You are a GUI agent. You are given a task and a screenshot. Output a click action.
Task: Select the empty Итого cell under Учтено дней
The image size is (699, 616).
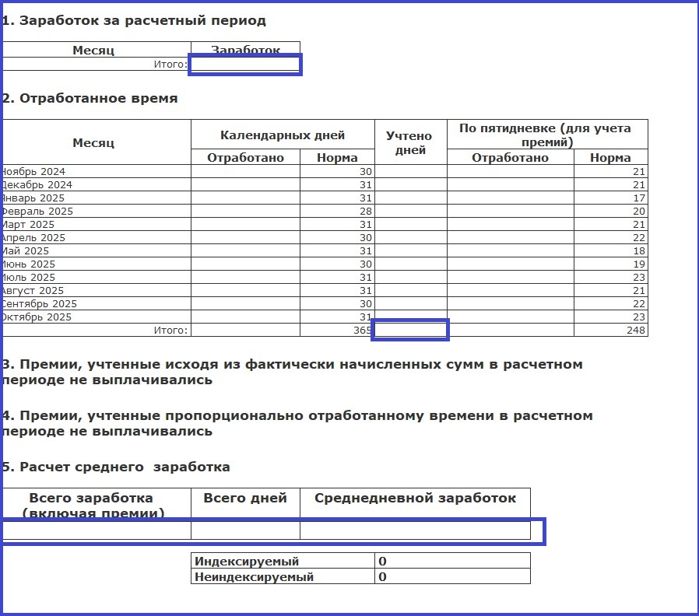tap(410, 330)
